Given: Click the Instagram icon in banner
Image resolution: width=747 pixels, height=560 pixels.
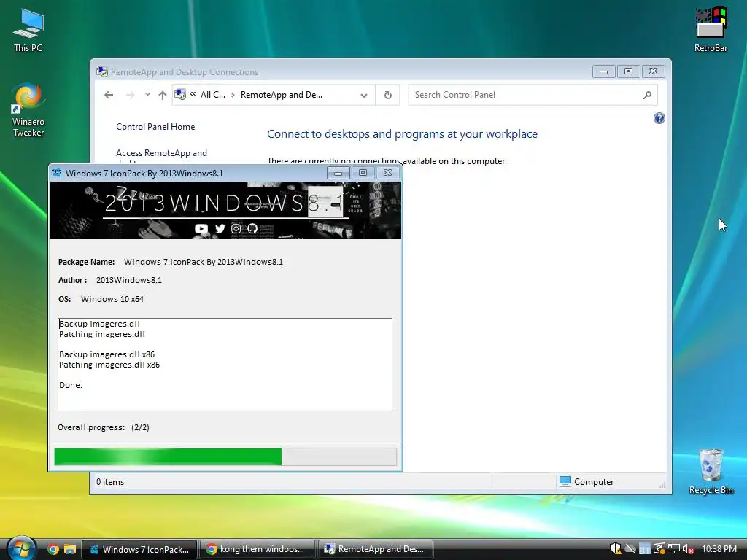Looking at the screenshot, I should point(236,228).
